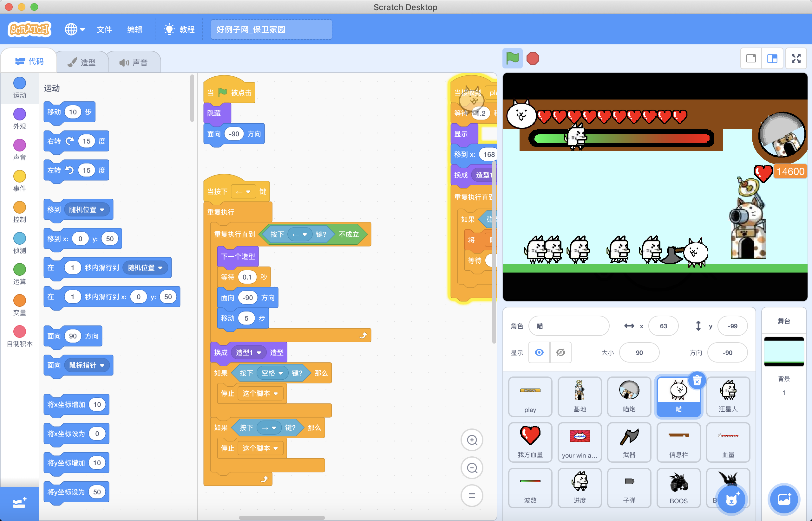Click the 下一个造型 block in script
Image resolution: width=812 pixels, height=521 pixels.
pos(238,256)
